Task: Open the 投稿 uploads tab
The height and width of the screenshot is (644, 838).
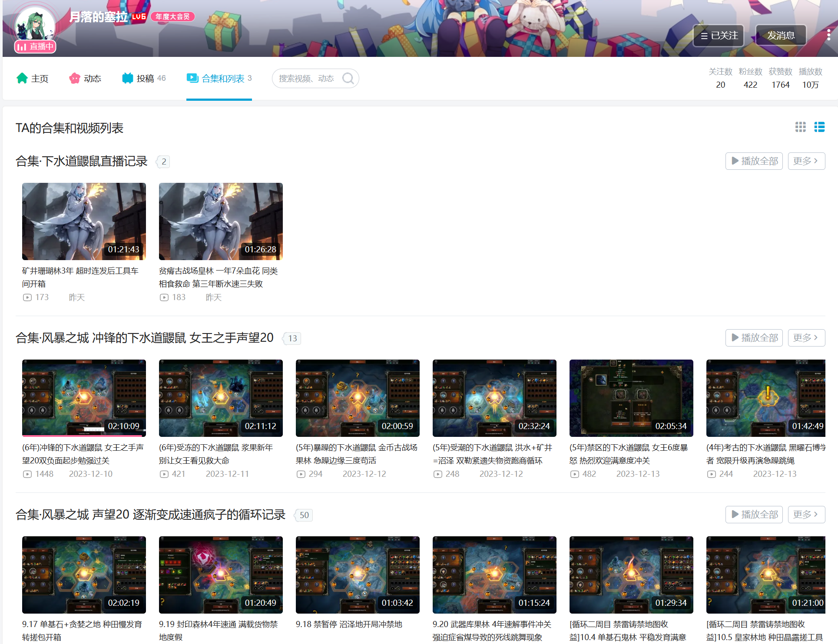Action: pos(144,79)
